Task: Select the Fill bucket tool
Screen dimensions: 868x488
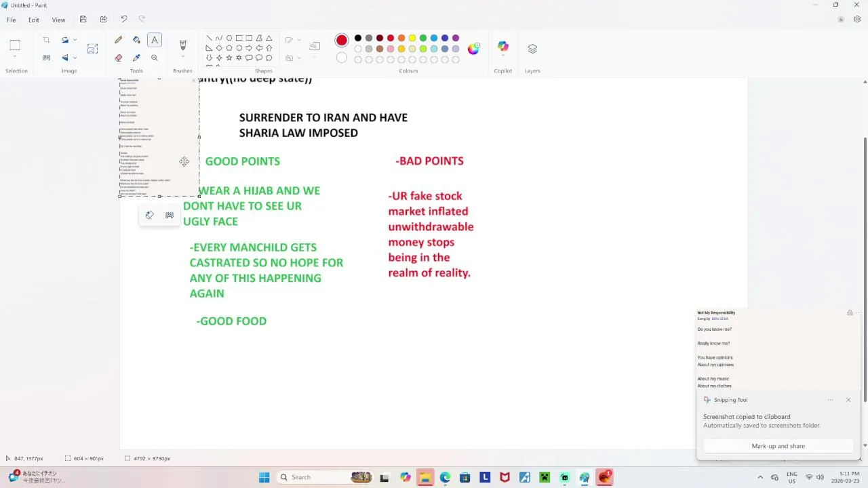Action: (x=136, y=40)
